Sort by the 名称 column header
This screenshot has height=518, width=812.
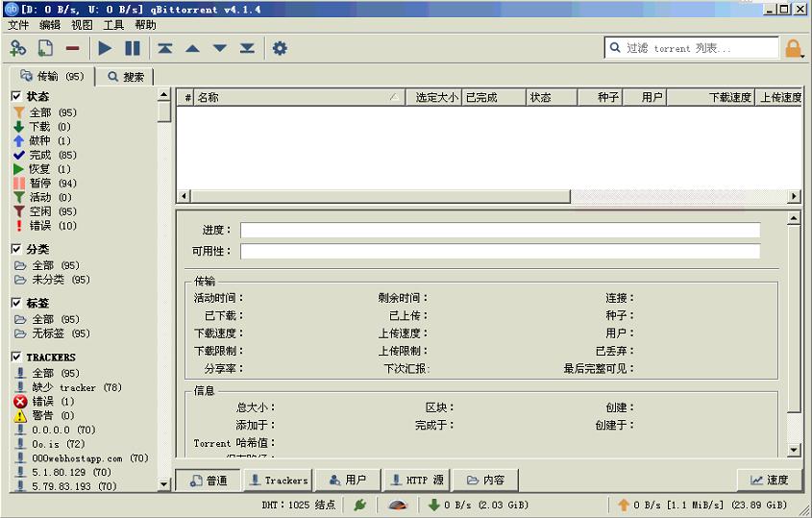[298, 97]
